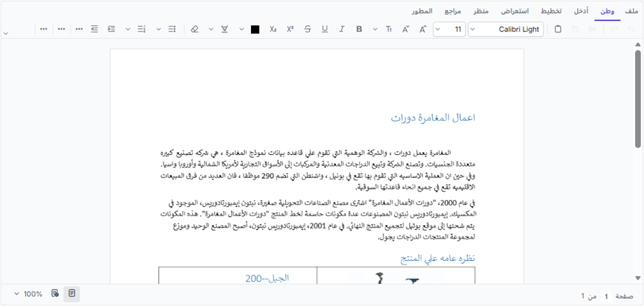Click the increase indent icon

click(x=111, y=29)
